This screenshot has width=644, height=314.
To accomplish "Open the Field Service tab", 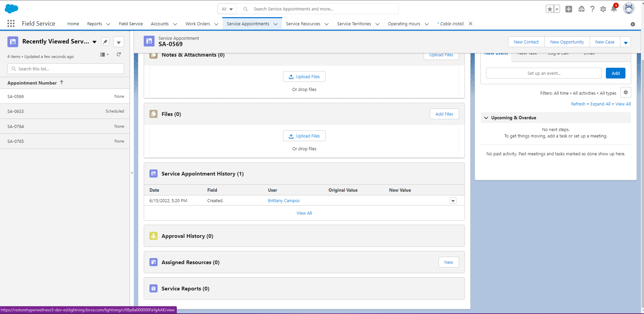I will click(131, 24).
